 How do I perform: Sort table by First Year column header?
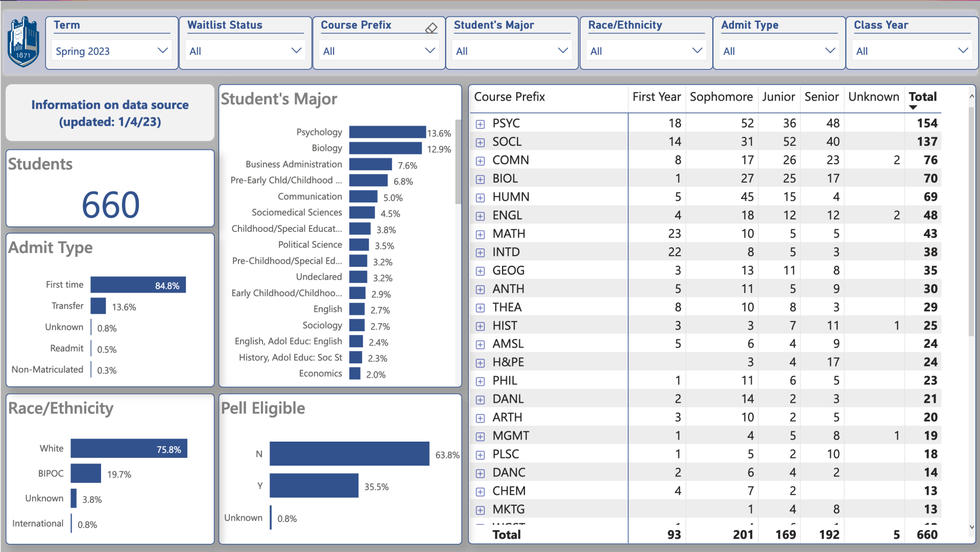click(656, 97)
